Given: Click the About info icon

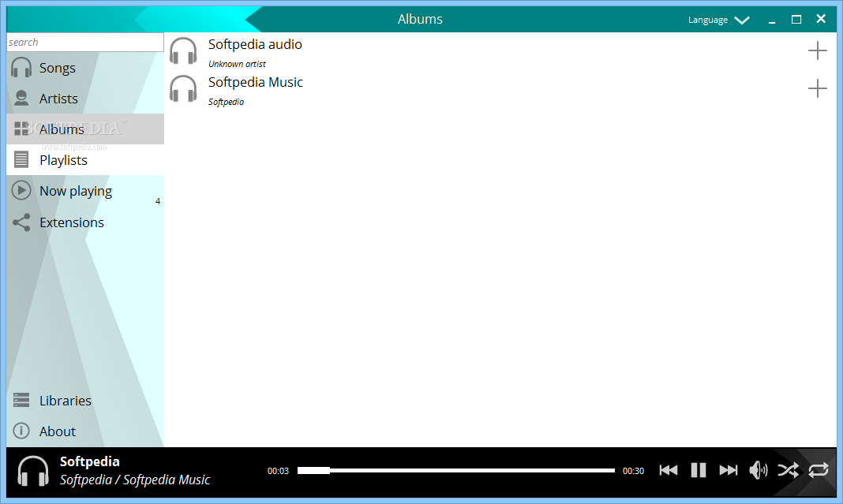Looking at the screenshot, I should tap(21, 431).
